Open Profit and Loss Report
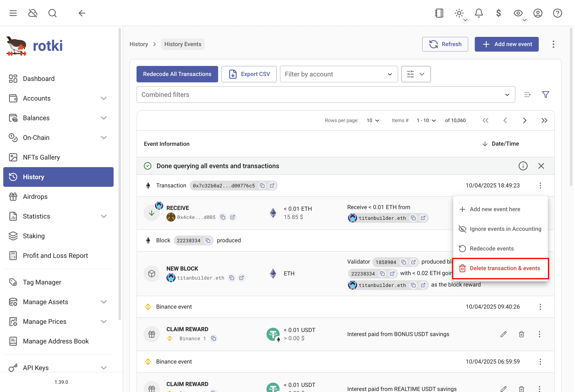 (58, 256)
